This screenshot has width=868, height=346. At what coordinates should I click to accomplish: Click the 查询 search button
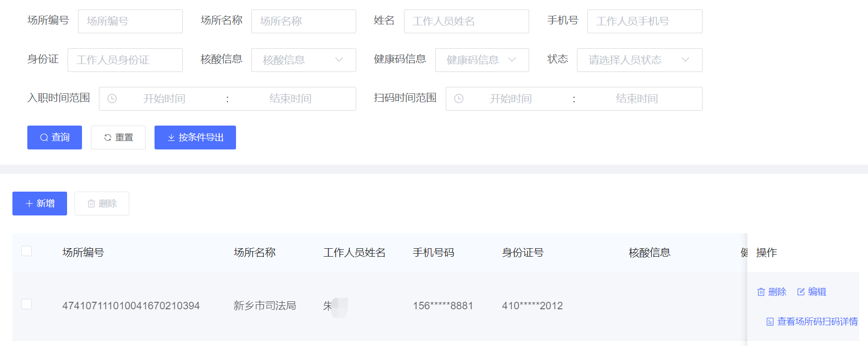point(55,138)
